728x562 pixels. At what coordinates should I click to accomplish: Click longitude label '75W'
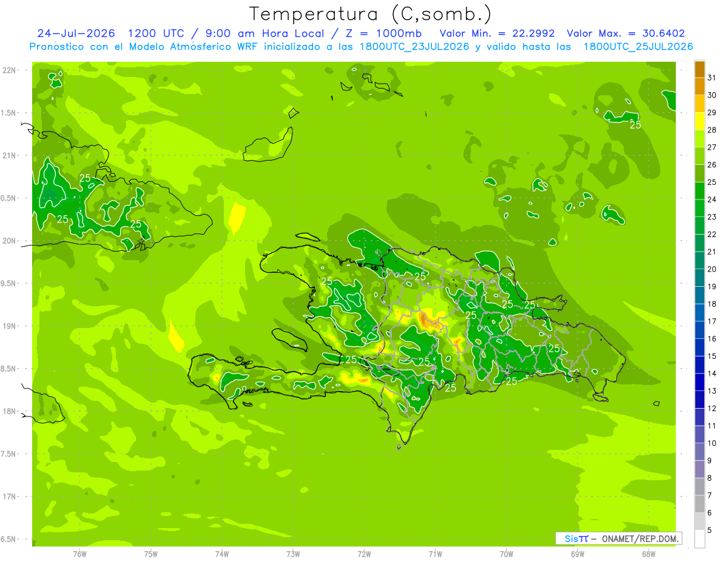(150, 554)
